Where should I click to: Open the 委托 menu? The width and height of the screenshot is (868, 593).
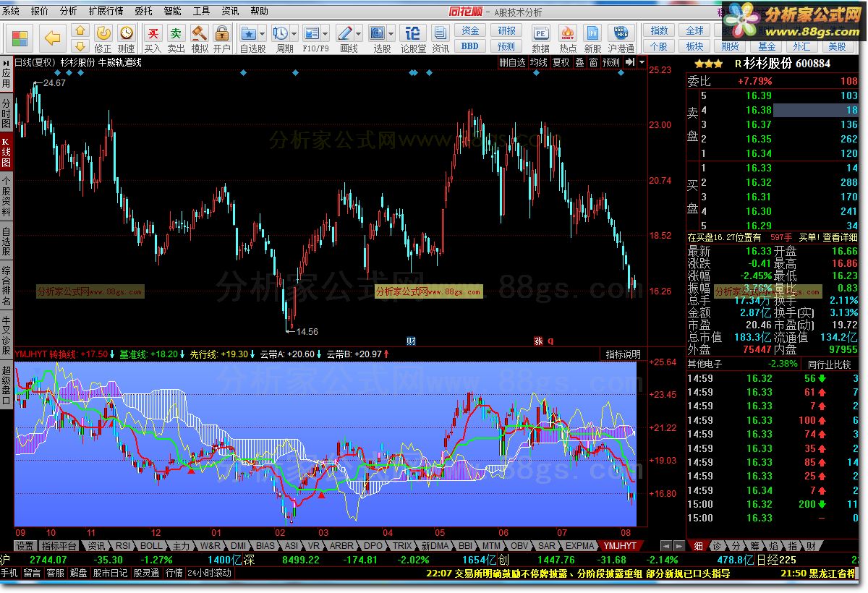[143, 11]
